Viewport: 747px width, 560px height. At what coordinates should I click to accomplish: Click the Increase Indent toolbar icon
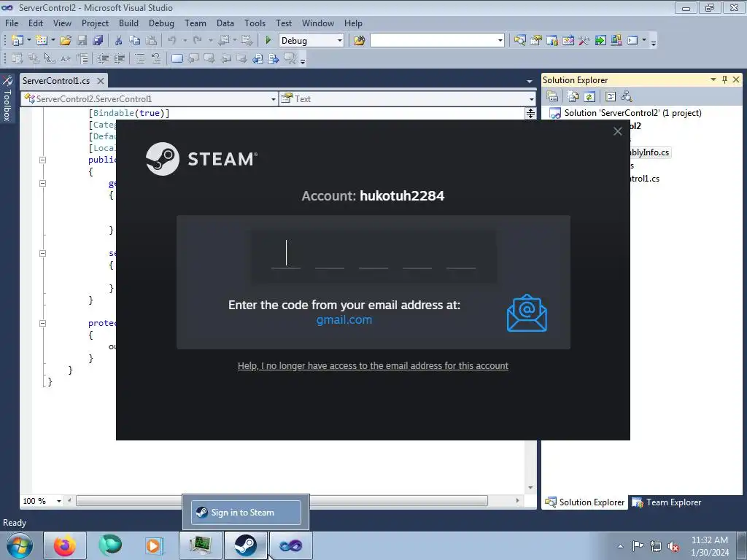(119, 58)
